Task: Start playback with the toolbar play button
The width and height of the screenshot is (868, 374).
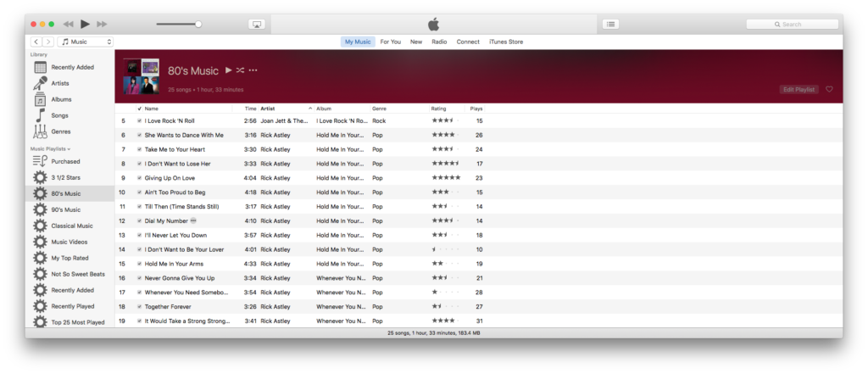Action: pos(85,24)
